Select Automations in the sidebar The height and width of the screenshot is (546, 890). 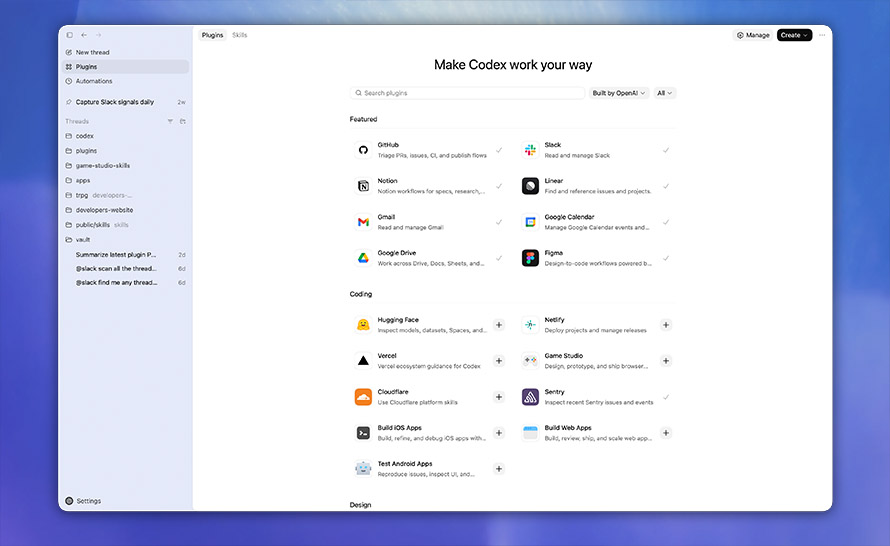pos(94,81)
